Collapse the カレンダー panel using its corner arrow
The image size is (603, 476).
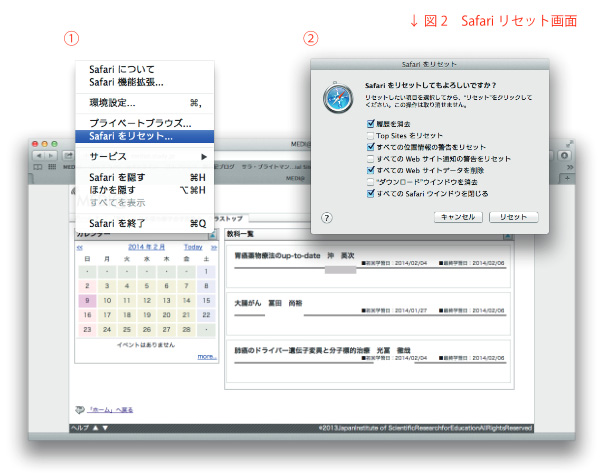tap(212, 233)
